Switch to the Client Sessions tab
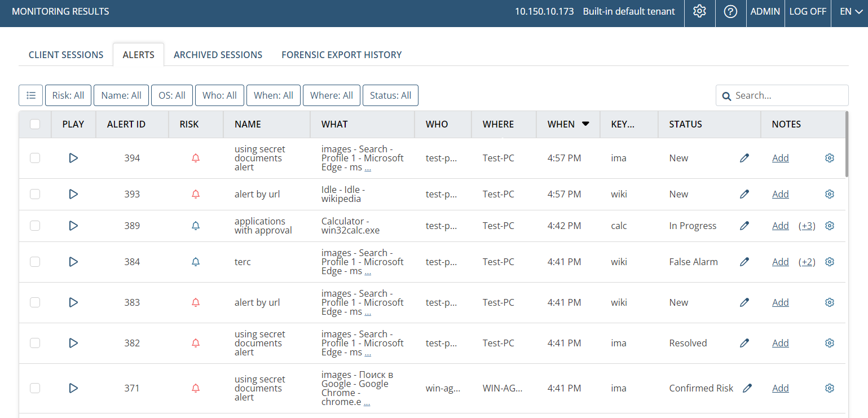The width and height of the screenshot is (868, 418). coord(66,55)
